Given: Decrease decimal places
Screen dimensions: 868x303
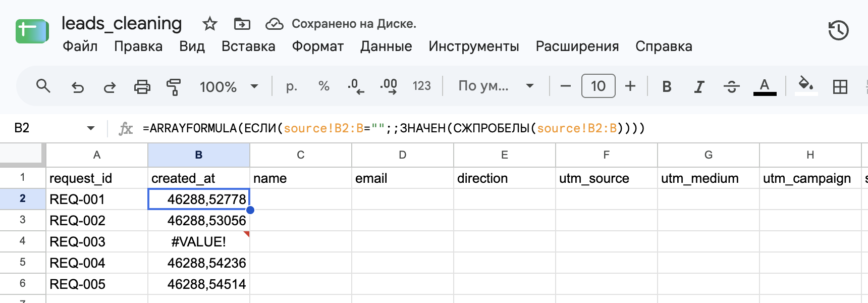Looking at the screenshot, I should coord(356,86).
